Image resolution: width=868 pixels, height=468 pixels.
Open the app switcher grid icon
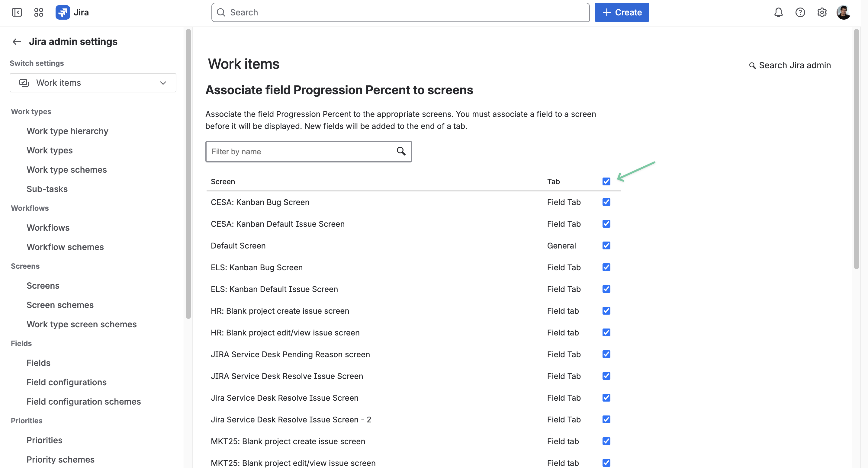pyautogui.click(x=39, y=12)
